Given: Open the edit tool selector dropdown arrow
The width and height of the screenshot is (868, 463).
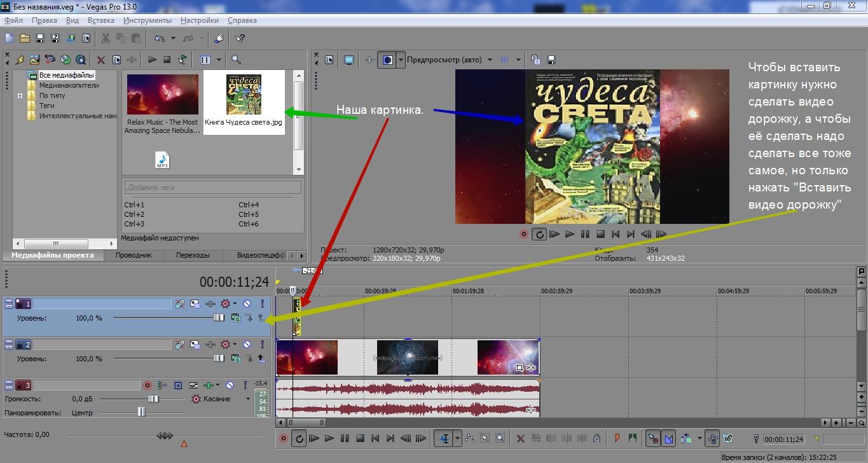Looking at the screenshot, I should [x=457, y=438].
